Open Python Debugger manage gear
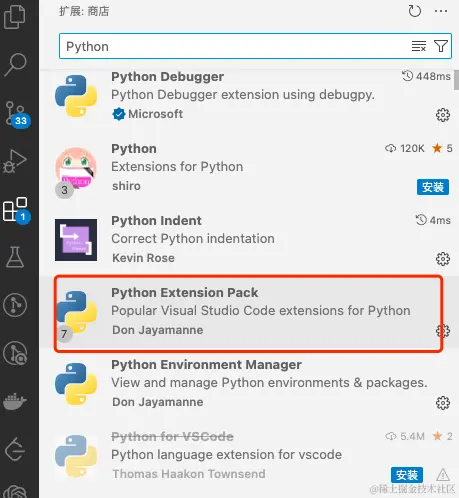This screenshot has width=459, height=498. click(x=443, y=115)
